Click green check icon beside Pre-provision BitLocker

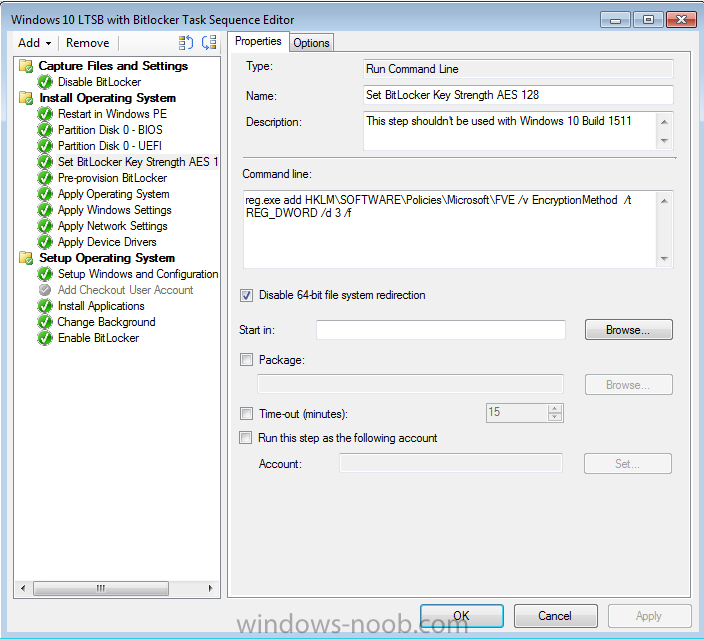click(x=45, y=178)
